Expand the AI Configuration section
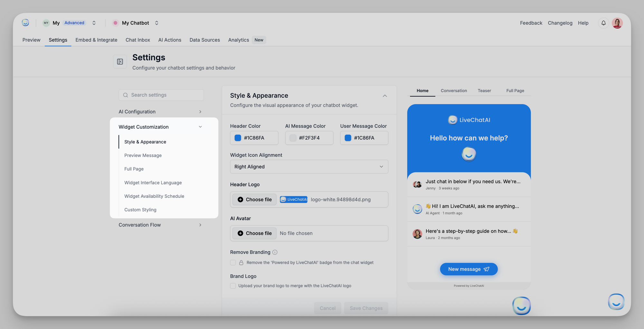The width and height of the screenshot is (644, 329). point(161,111)
